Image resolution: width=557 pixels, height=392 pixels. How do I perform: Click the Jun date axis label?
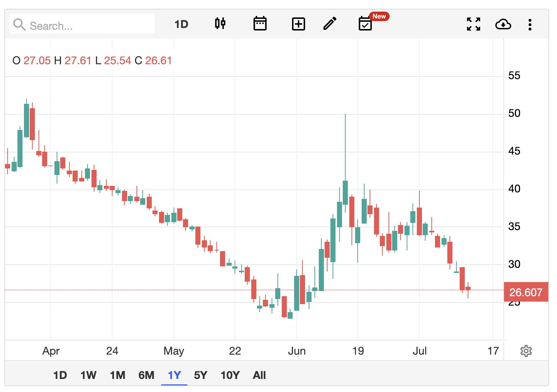point(297,351)
